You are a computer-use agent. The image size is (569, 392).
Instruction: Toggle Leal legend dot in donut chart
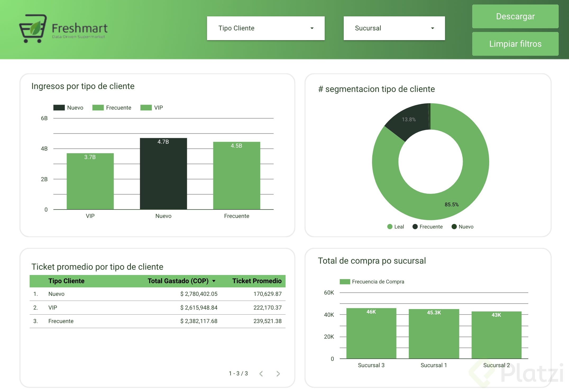(x=390, y=227)
